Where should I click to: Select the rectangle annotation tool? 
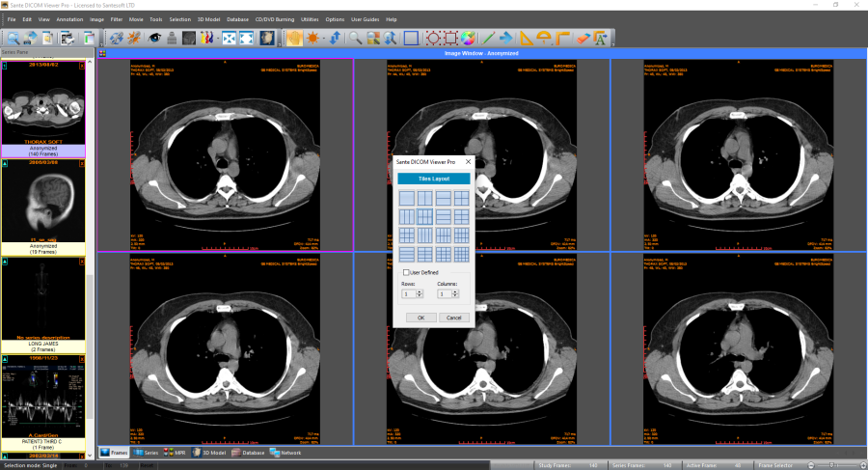411,39
